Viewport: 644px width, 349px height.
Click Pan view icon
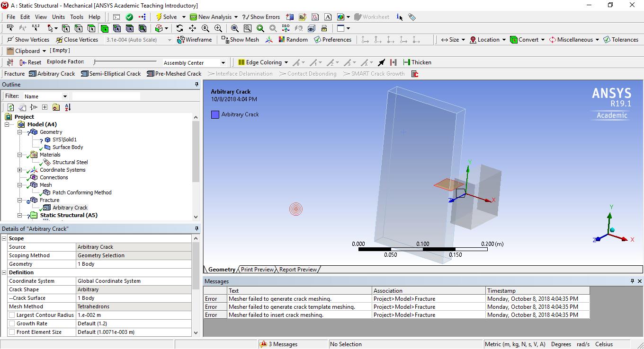point(192,28)
